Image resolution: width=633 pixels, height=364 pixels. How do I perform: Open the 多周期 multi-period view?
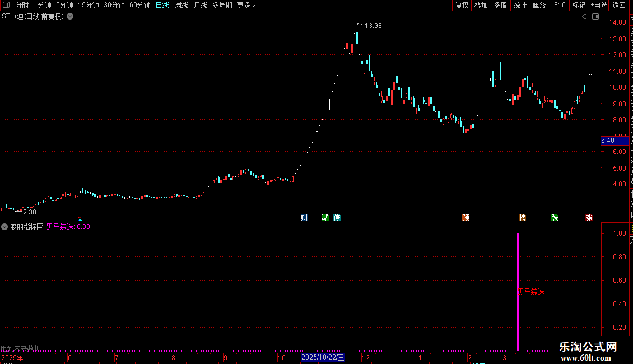pos(222,5)
